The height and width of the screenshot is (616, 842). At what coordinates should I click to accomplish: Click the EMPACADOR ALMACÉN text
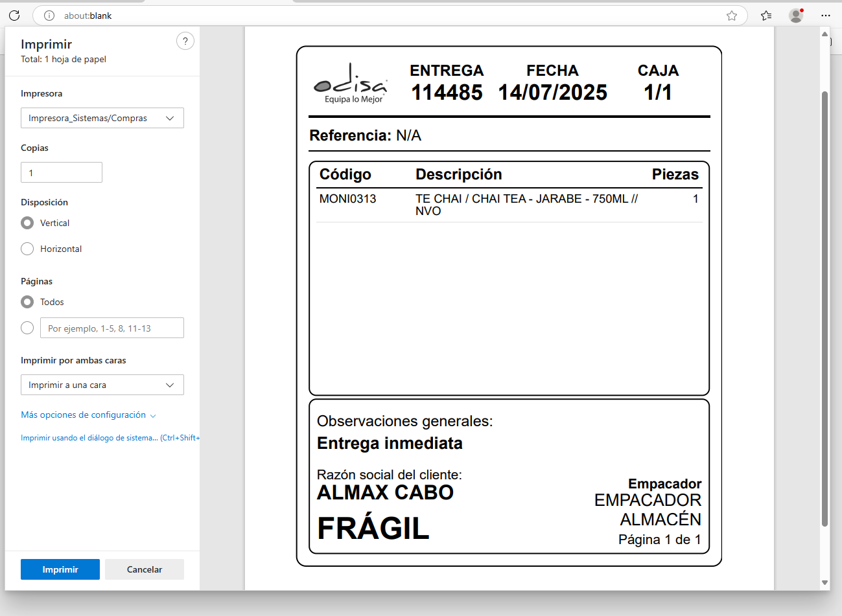(648, 510)
